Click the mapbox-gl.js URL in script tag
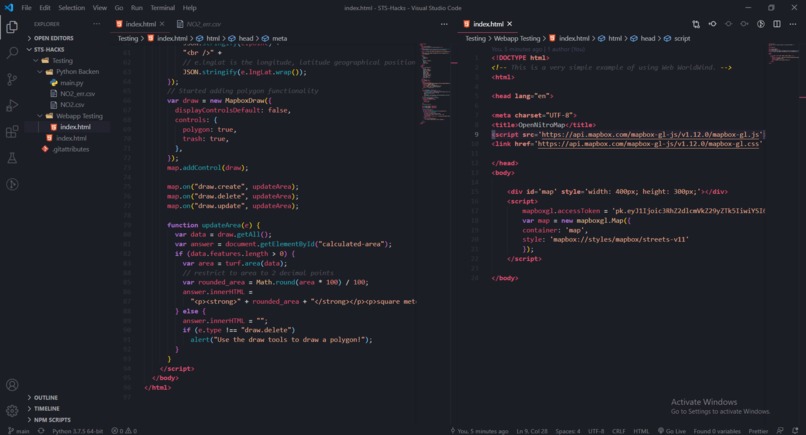806x435 pixels. (650, 134)
